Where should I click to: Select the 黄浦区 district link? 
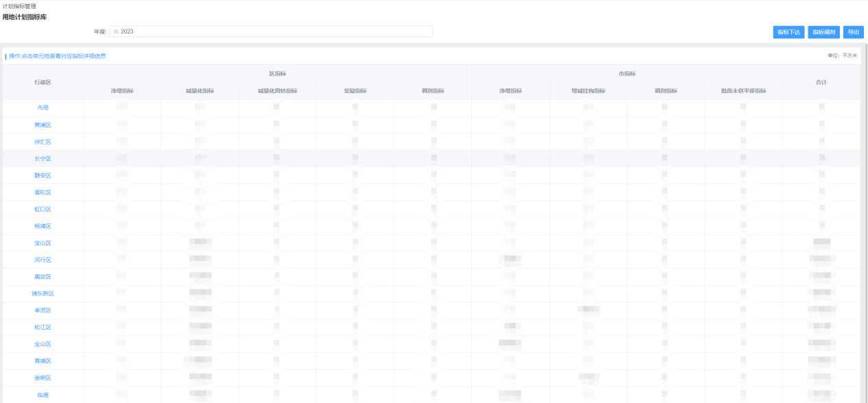(43, 125)
